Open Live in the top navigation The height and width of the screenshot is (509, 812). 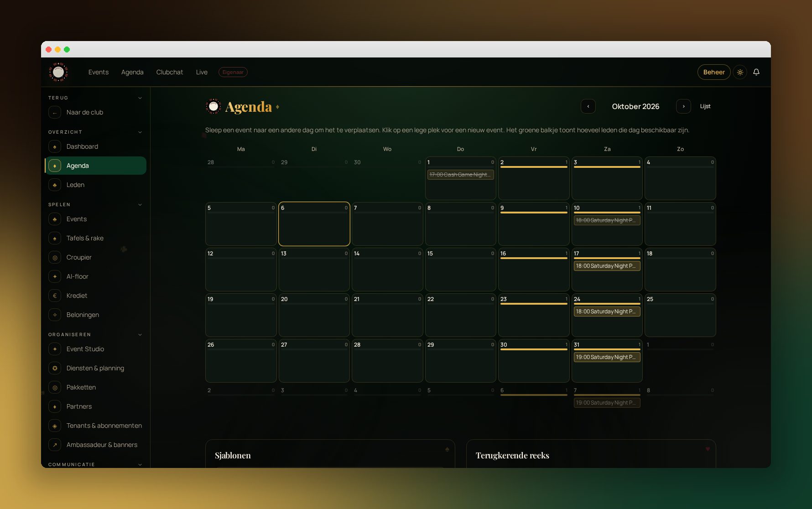[x=202, y=72]
